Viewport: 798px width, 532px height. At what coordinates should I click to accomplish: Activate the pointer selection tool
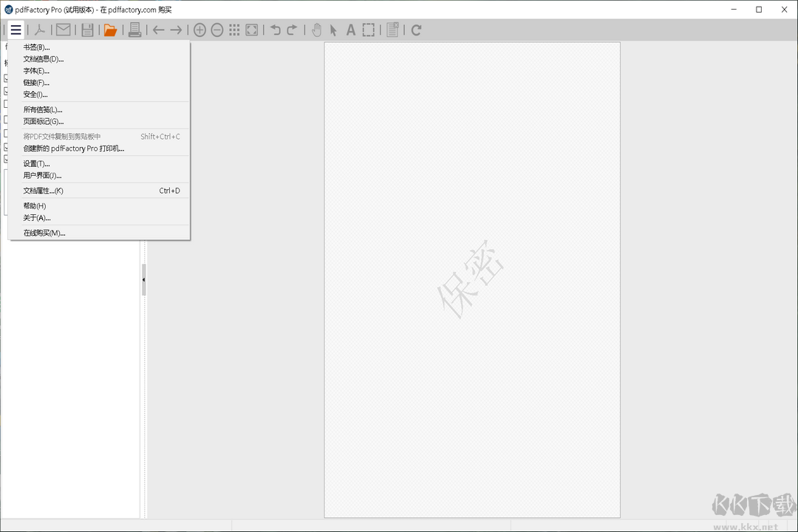click(x=334, y=30)
